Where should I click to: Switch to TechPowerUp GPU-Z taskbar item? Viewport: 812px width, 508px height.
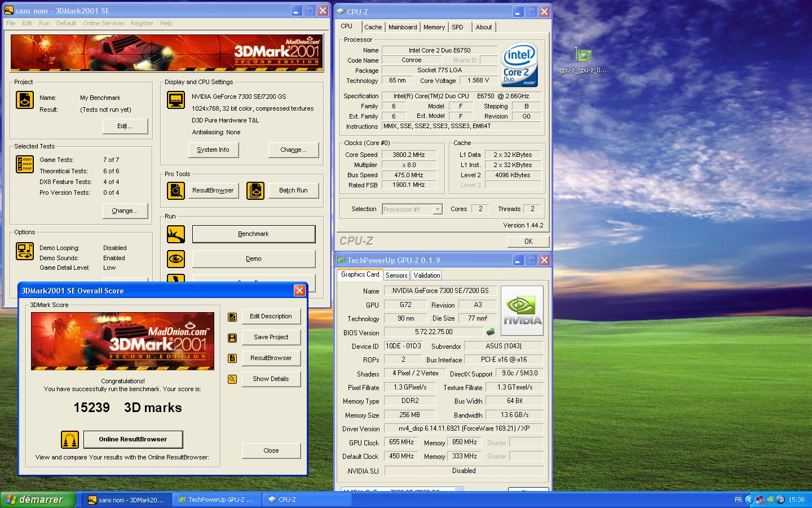point(217,500)
